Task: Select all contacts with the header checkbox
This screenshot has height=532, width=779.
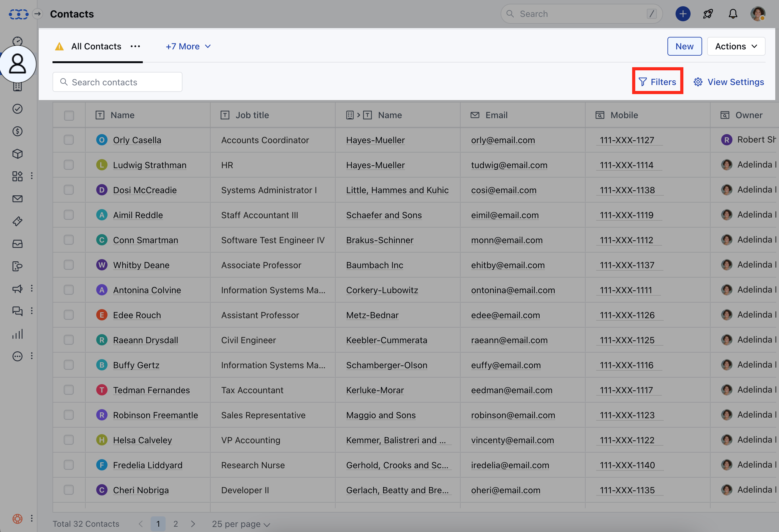Action: pos(69,115)
